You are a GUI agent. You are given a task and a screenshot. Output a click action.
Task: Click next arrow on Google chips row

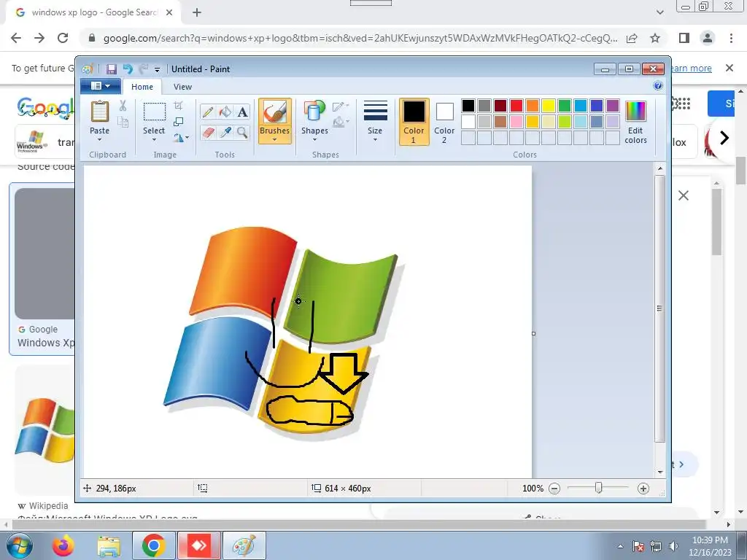pyautogui.click(x=724, y=138)
